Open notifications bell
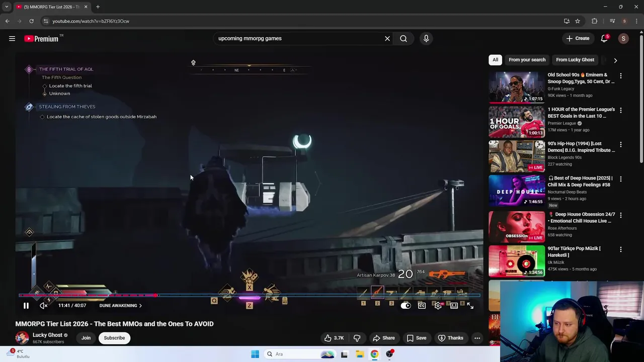 point(604,39)
